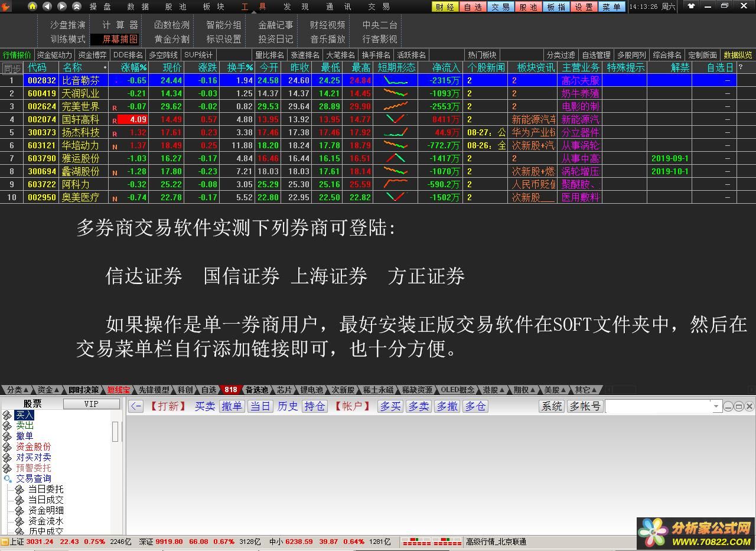
Task: Click the 设置 button in the top bar
Action: click(x=584, y=7)
